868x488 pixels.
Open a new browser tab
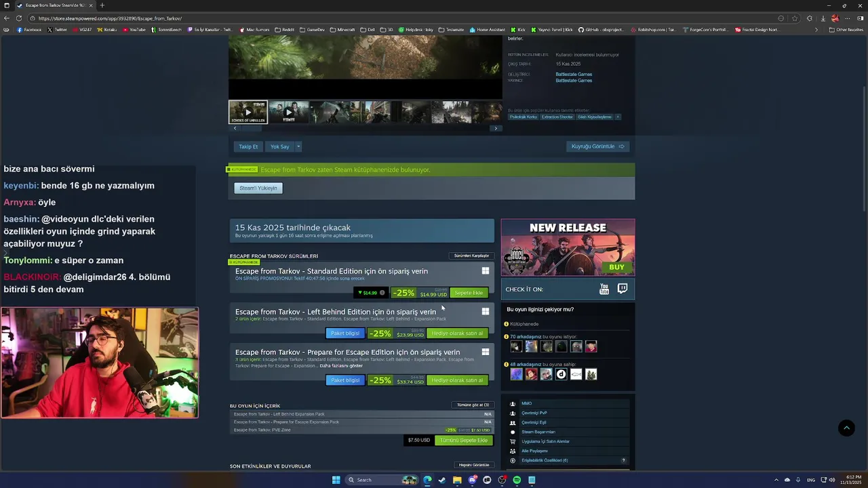coord(102,5)
